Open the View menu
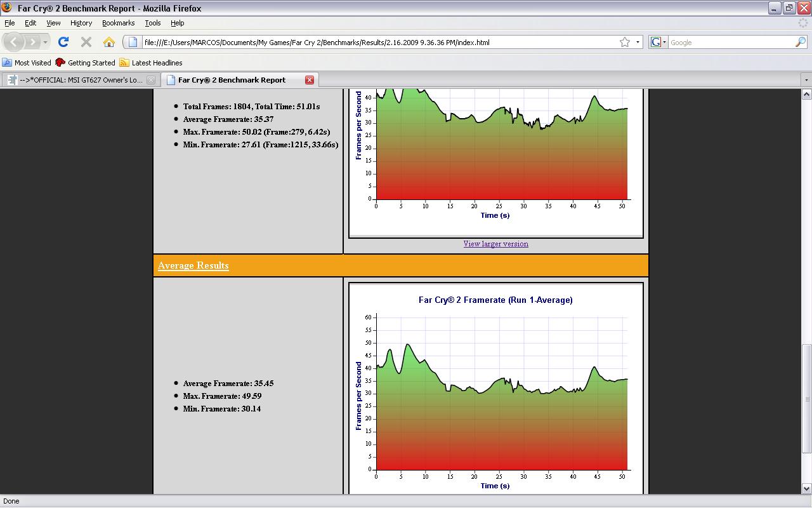This screenshot has width=812, height=508. [x=53, y=23]
